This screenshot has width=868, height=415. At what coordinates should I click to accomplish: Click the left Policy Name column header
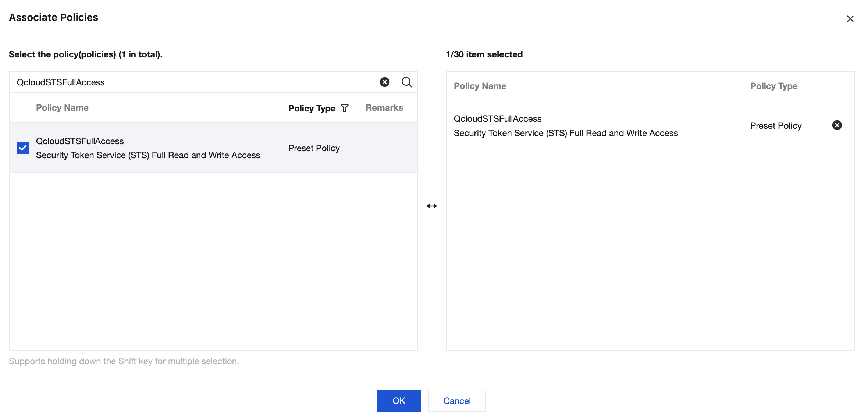point(62,108)
